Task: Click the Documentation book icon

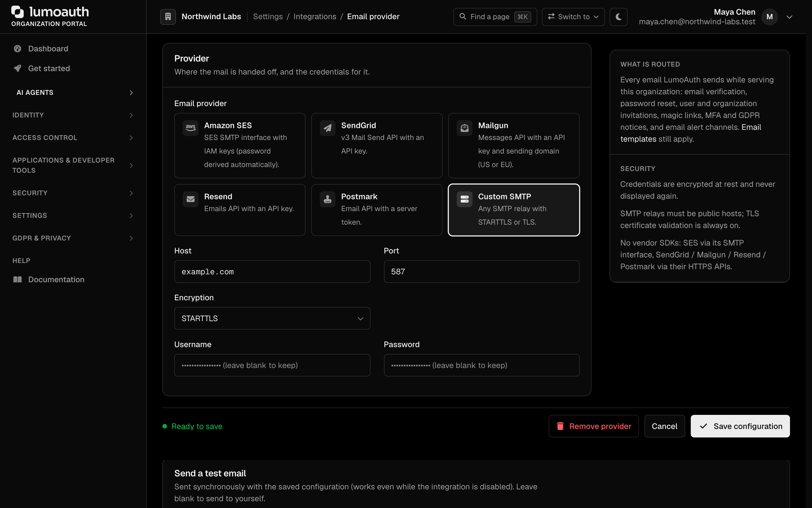Action: (17, 279)
